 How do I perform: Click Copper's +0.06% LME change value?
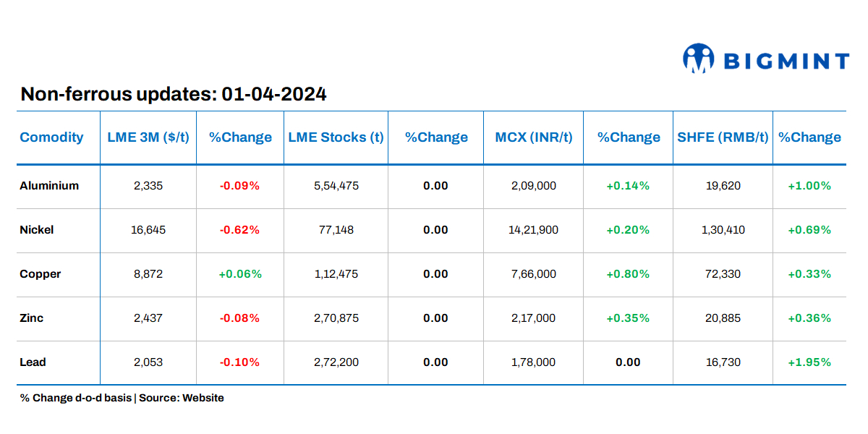pos(239,274)
